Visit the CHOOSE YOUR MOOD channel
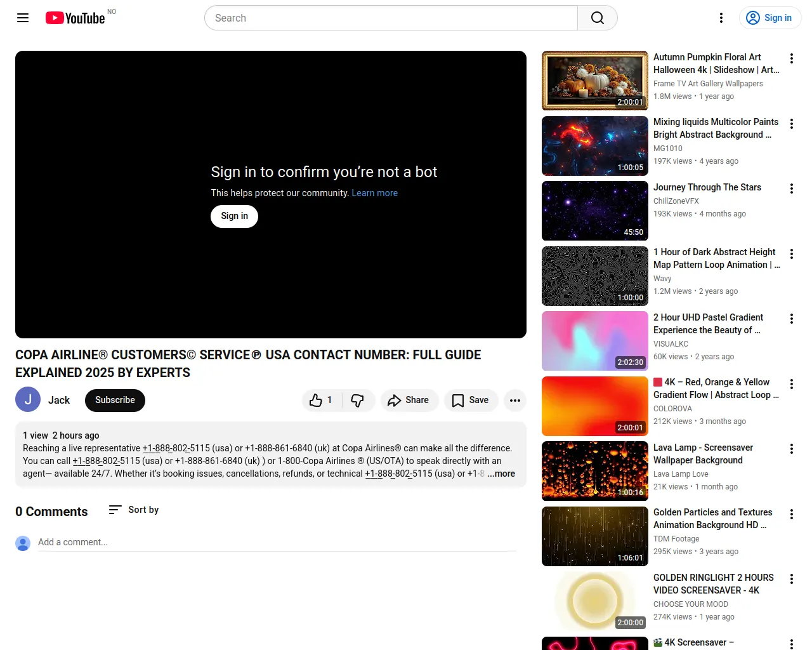The width and height of the screenshot is (812, 650). 691,604
